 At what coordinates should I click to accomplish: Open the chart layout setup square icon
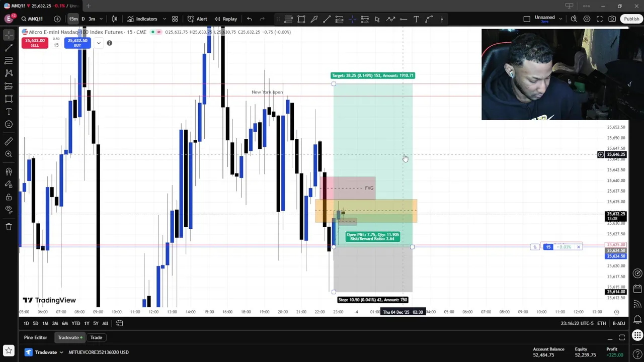point(527,19)
